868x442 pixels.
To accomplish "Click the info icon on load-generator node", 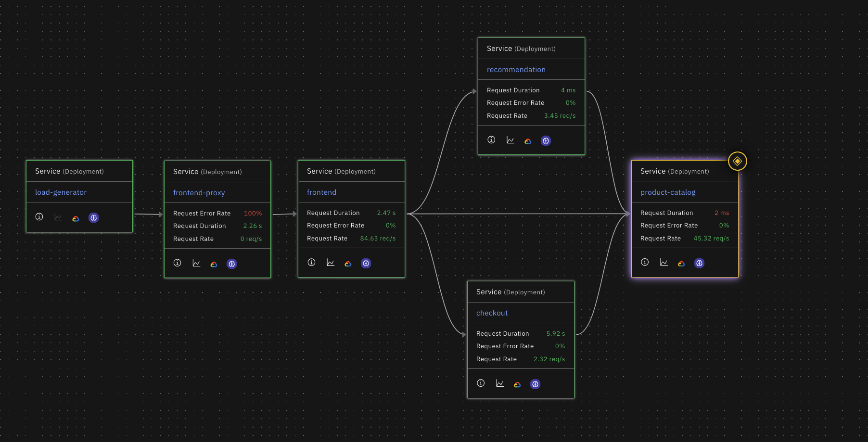I will [x=39, y=217].
